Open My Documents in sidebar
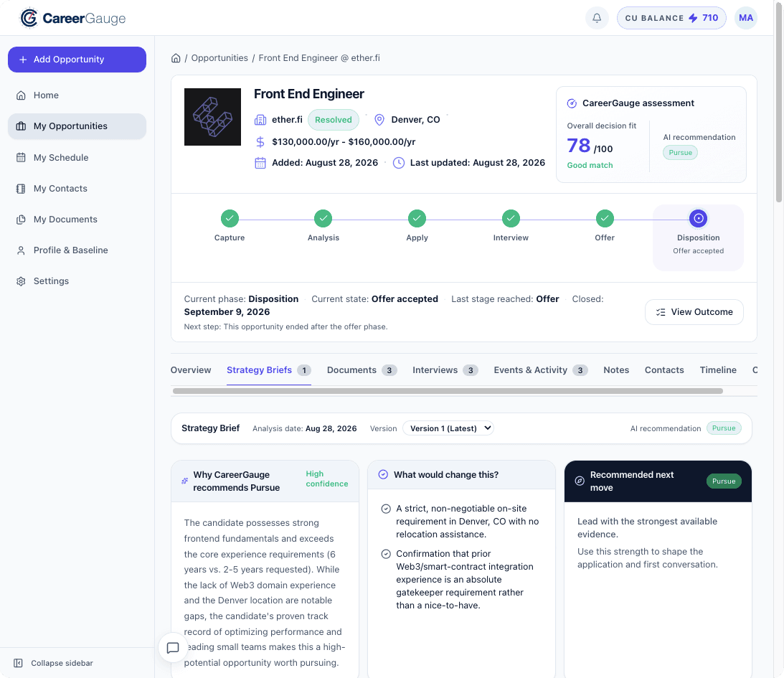Screen dimensions: 784x678 (77, 219)
